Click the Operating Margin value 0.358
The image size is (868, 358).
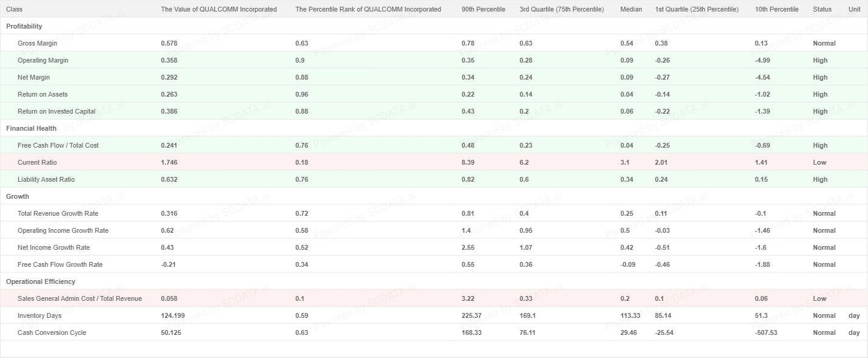(x=169, y=60)
